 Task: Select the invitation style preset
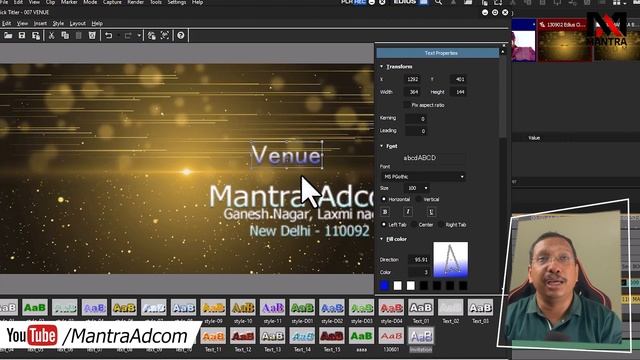coord(421,336)
